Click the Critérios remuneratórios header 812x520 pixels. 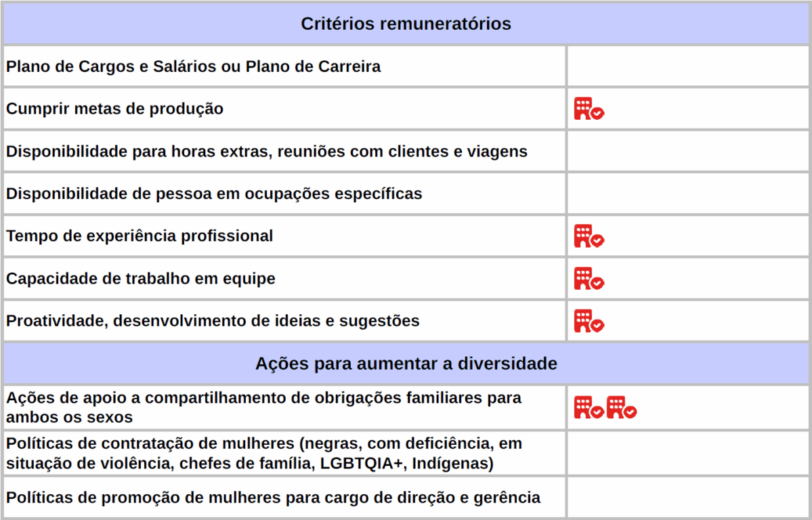coord(406,24)
